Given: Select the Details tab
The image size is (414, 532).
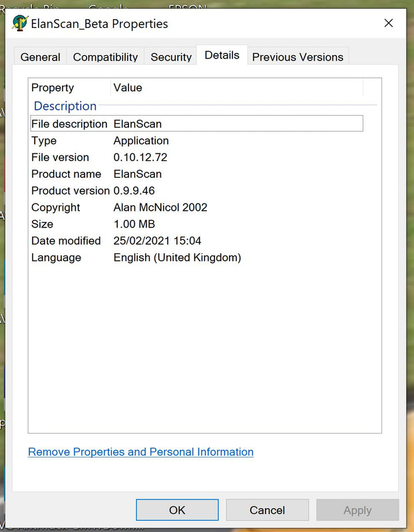Looking at the screenshot, I should 222,55.
